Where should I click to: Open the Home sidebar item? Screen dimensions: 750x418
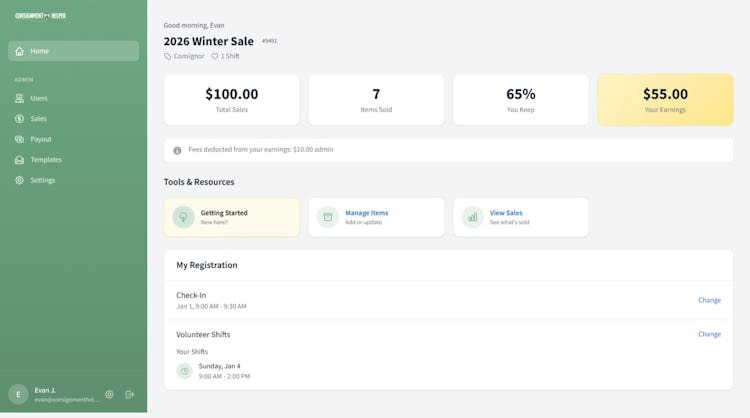[73, 51]
